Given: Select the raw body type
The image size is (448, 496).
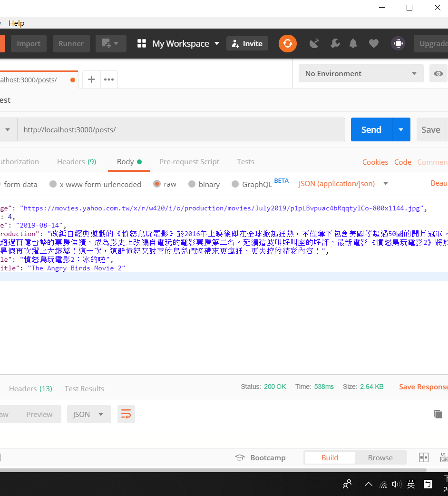Looking at the screenshot, I should [165, 184].
